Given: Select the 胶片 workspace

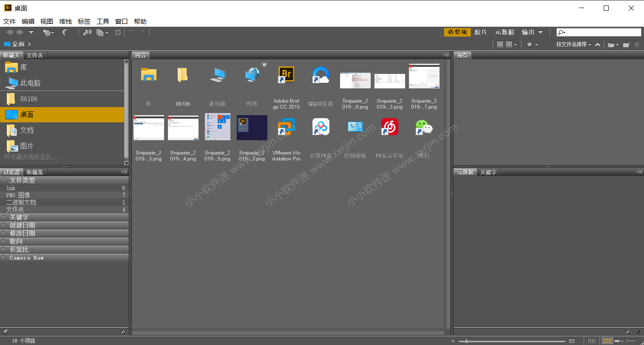Looking at the screenshot, I should [480, 32].
